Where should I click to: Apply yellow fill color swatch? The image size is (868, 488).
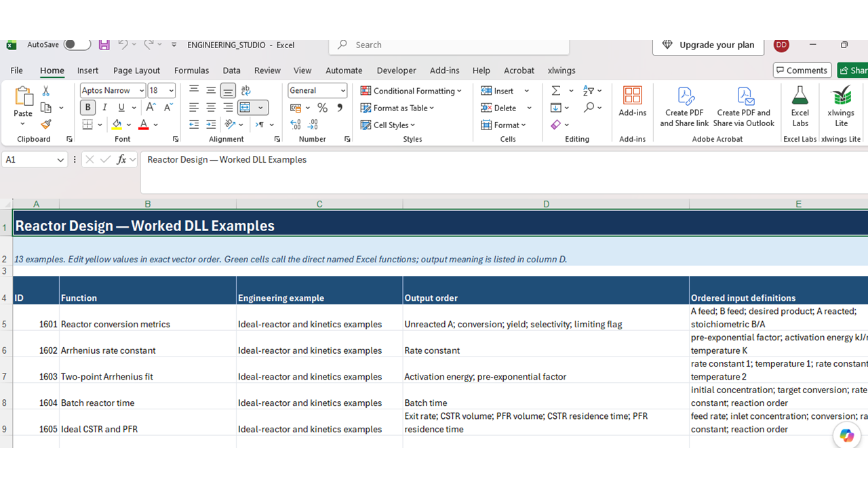(x=117, y=125)
